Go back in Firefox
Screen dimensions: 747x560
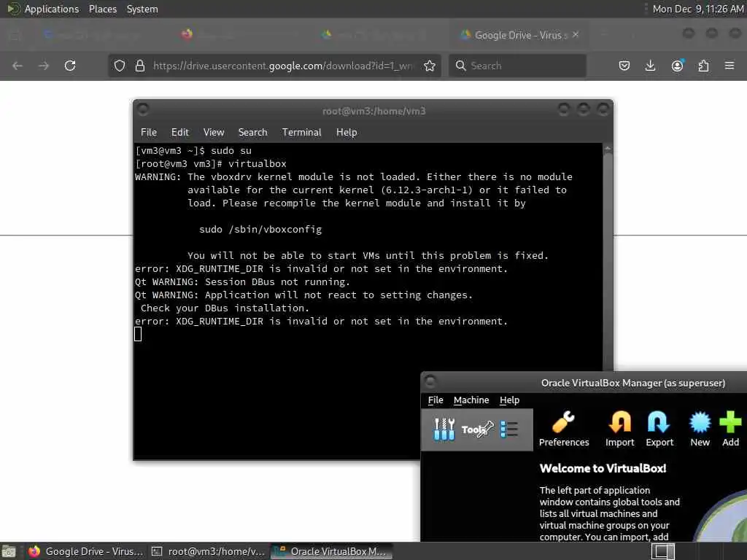coord(18,65)
